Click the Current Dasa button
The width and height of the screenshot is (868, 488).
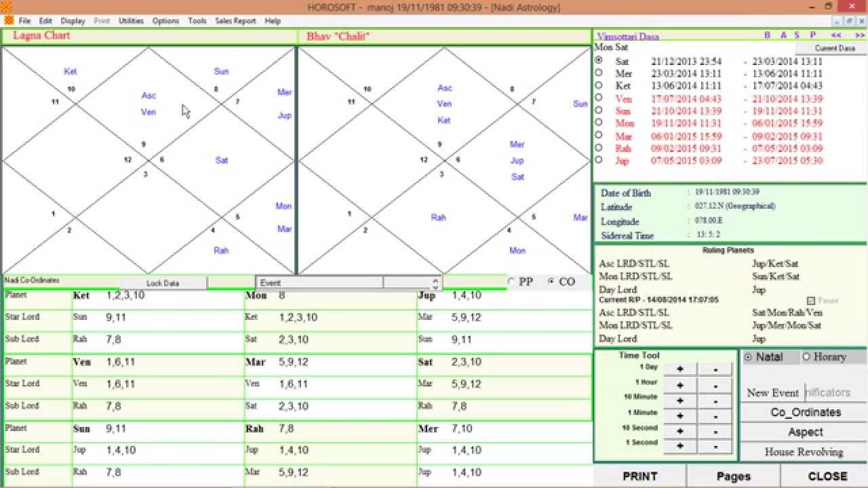point(831,48)
